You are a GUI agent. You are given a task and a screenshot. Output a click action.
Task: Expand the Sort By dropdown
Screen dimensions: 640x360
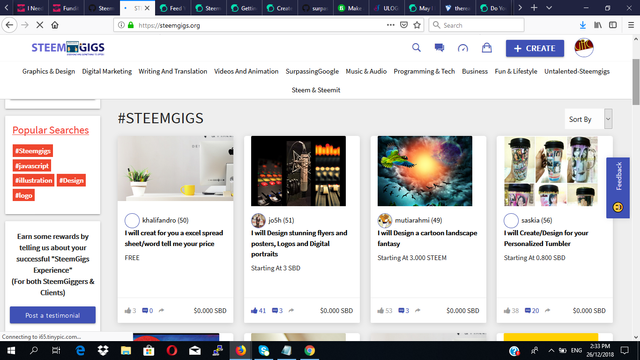click(589, 119)
